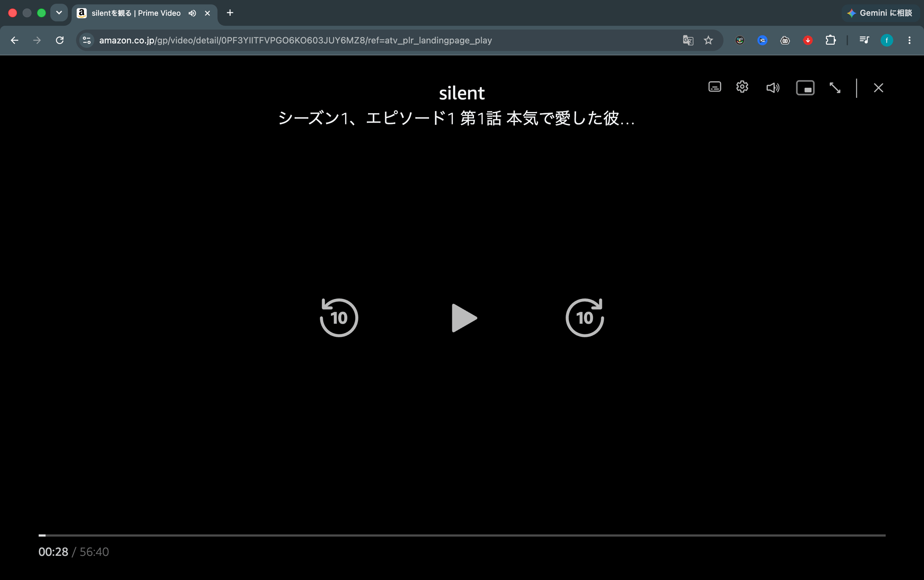Reload the Prime Video page
Viewport: 924px width, 580px height.
[x=60, y=40]
